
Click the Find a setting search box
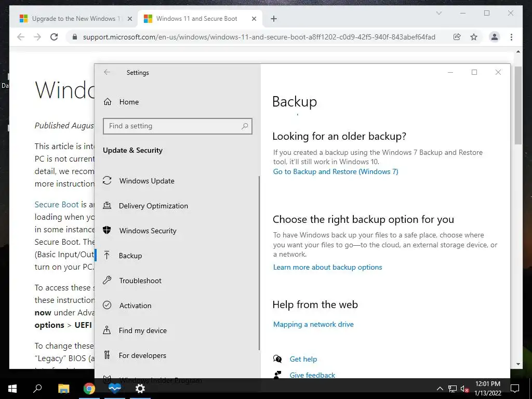[x=178, y=126]
